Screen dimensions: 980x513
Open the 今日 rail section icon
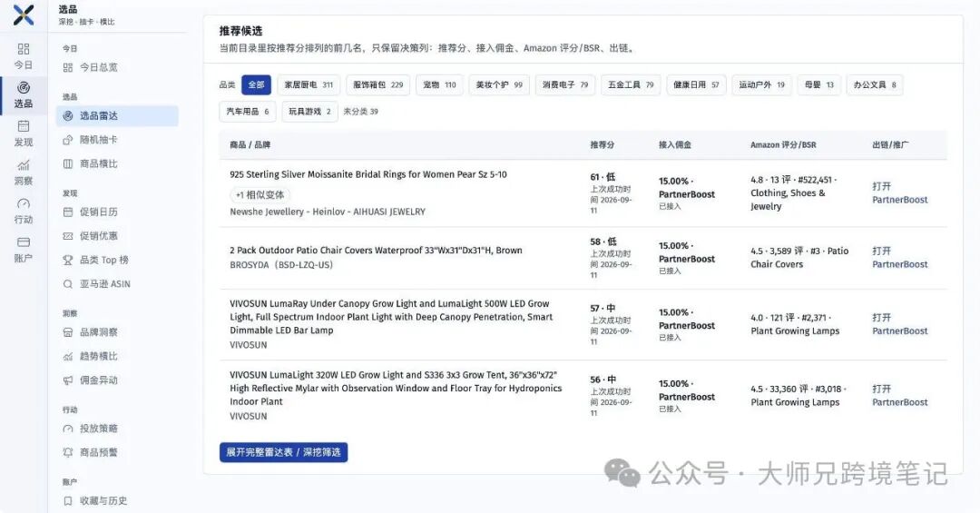pos(24,49)
